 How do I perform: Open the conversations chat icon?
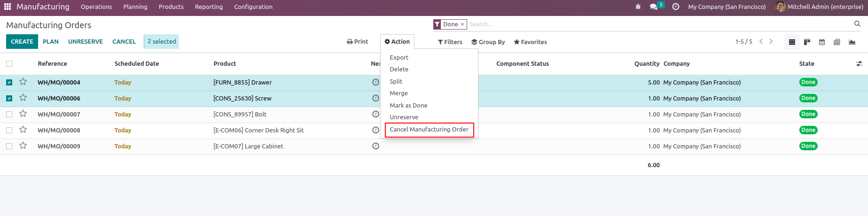pos(653,7)
